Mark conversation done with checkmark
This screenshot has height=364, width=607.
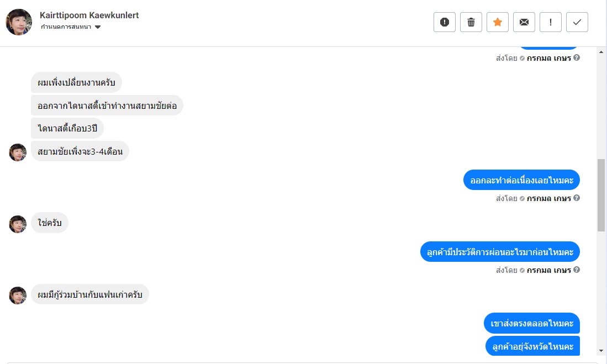point(577,22)
